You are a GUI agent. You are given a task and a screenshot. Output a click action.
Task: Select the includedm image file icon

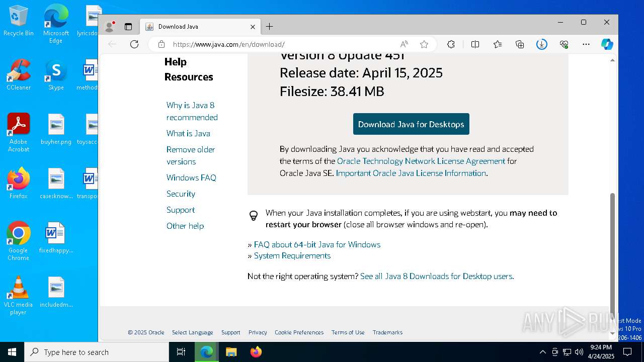[x=56, y=293]
